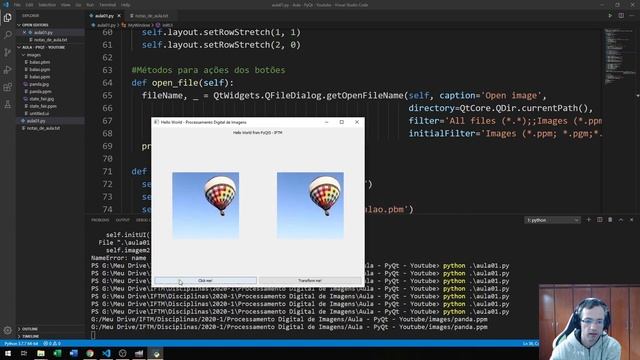This screenshot has height=360, width=640.
Task: Switch to the Output panel tab
Action: coord(122,220)
